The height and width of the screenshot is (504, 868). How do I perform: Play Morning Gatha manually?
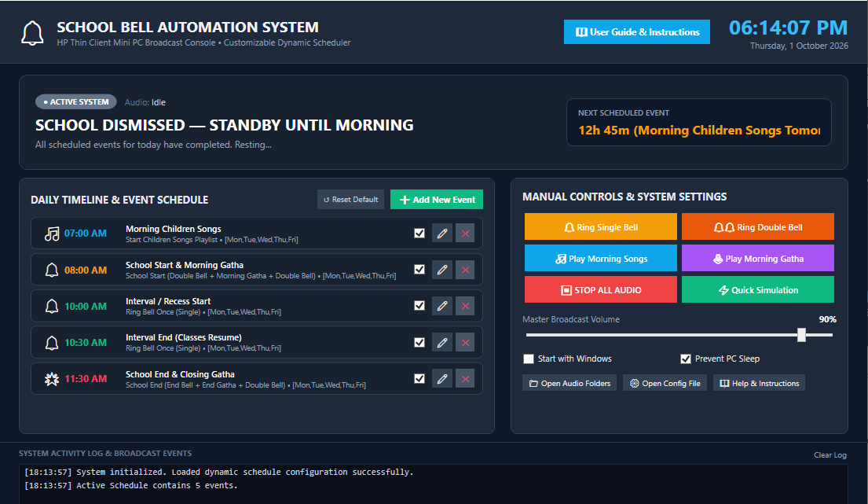click(758, 259)
